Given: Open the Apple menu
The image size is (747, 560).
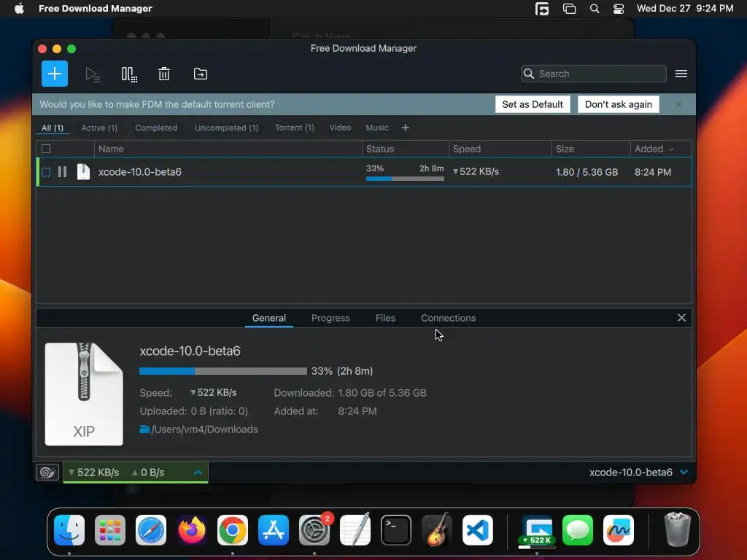Looking at the screenshot, I should (18, 9).
